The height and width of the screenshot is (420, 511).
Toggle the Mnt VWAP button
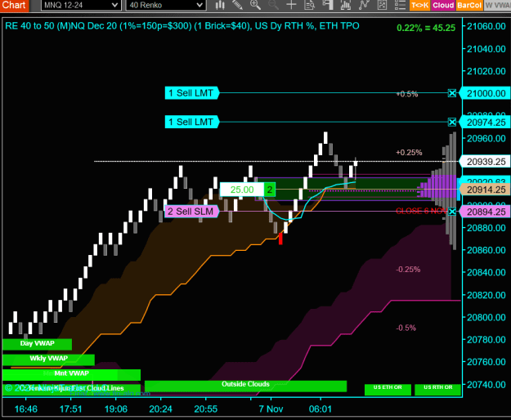(71, 374)
